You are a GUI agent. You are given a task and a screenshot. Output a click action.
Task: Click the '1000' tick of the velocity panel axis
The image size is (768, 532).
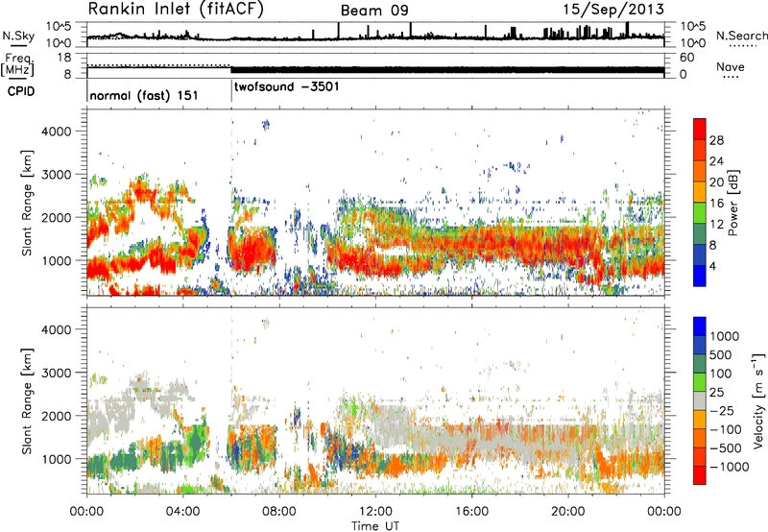57,459
